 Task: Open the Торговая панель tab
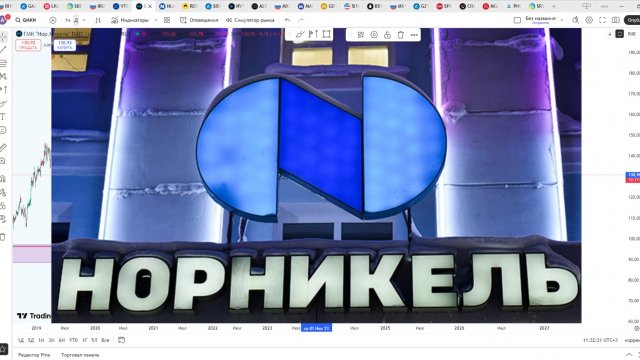click(x=80, y=355)
